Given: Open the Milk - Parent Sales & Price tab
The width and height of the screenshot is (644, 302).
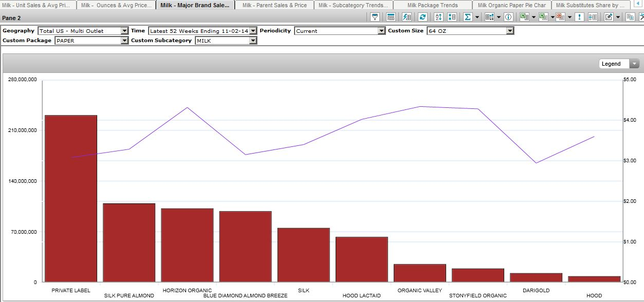Looking at the screenshot, I should [x=274, y=5].
